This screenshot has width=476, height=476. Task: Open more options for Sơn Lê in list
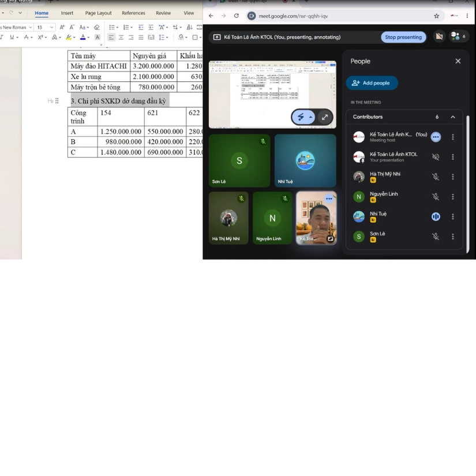point(453,237)
